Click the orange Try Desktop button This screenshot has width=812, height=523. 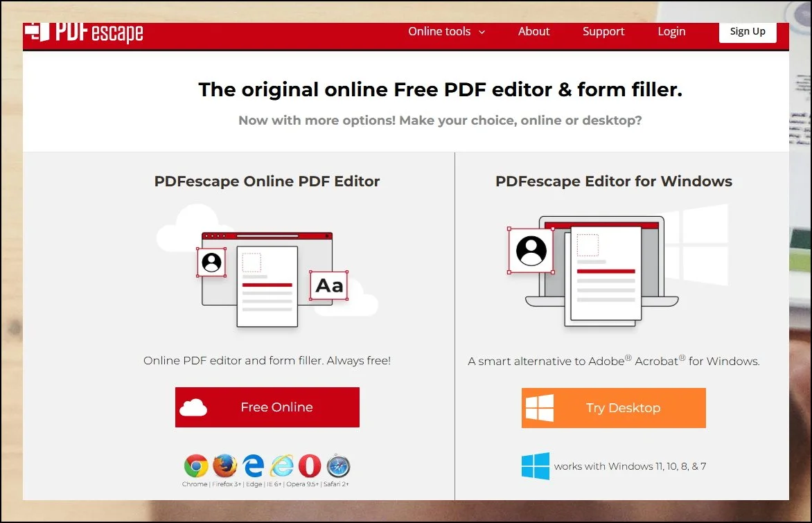[x=613, y=408]
